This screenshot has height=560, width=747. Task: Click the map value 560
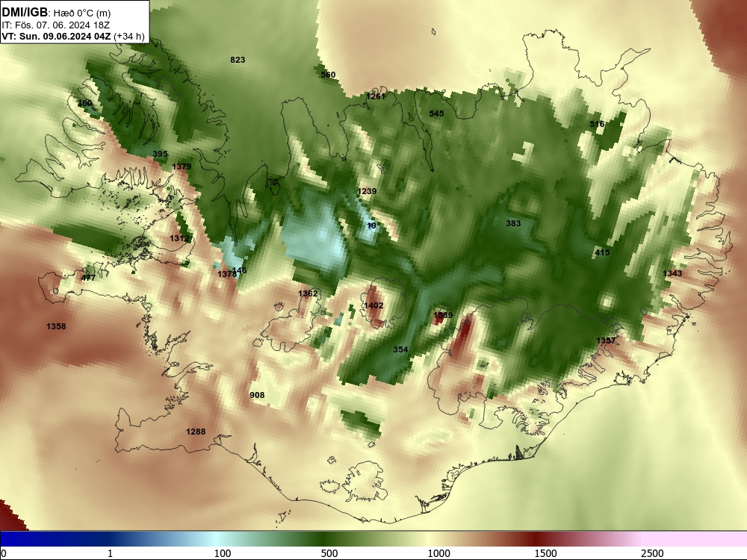(328, 74)
